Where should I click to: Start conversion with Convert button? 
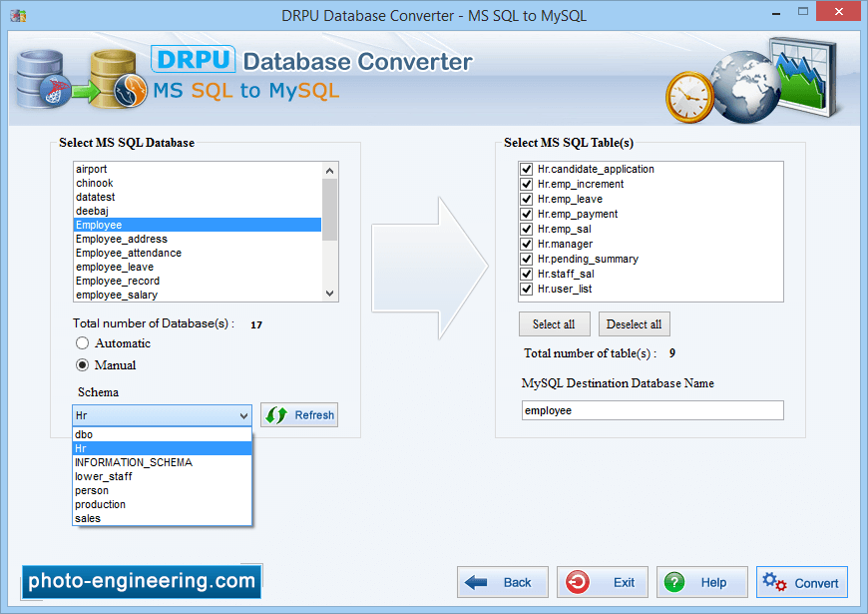point(801,582)
